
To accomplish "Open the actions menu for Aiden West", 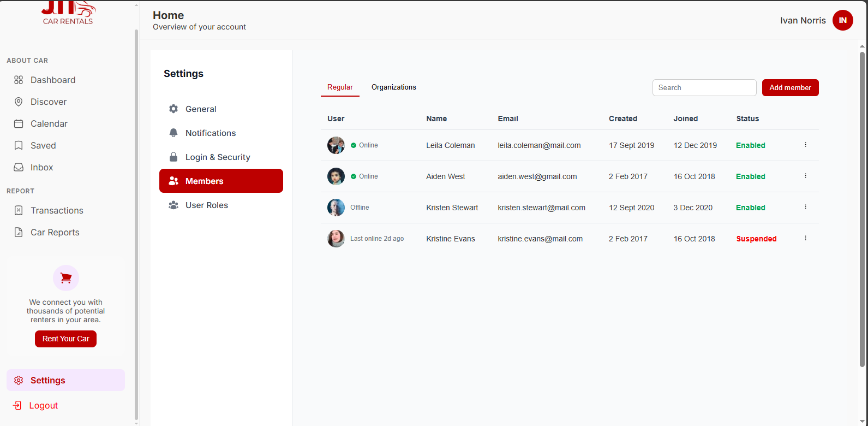I will tap(805, 176).
